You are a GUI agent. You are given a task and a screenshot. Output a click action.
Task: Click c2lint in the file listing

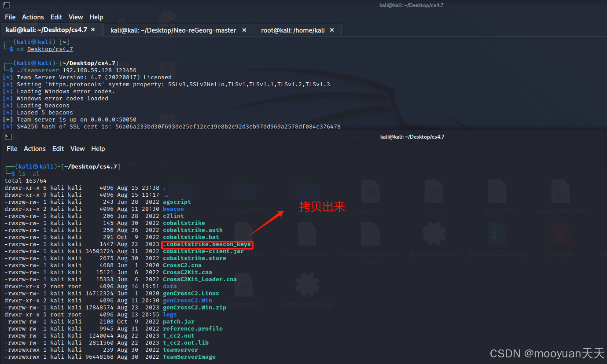[173, 216]
